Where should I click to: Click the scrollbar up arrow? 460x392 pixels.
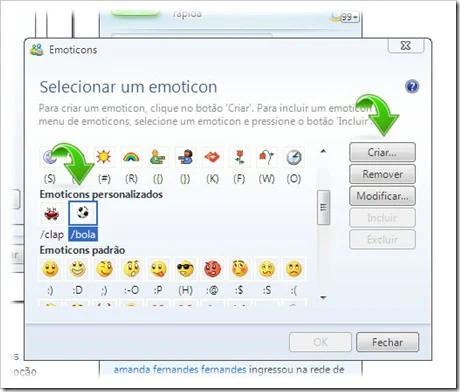(323, 151)
